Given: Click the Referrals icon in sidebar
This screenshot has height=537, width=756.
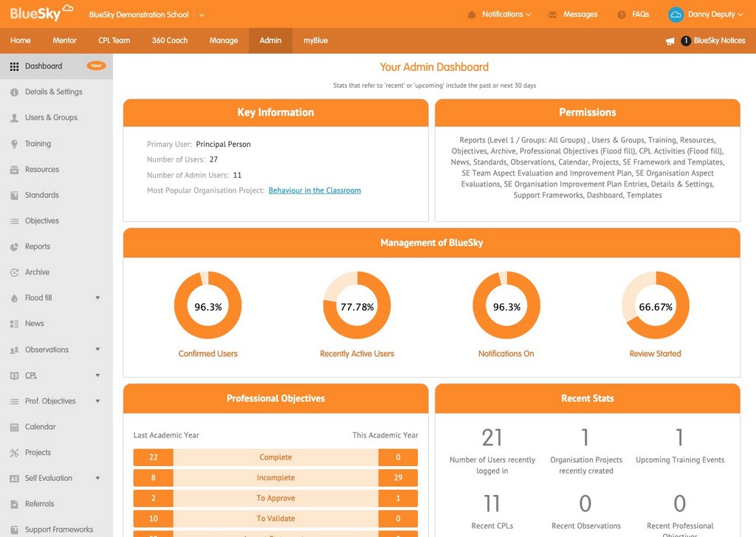Looking at the screenshot, I should (15, 505).
